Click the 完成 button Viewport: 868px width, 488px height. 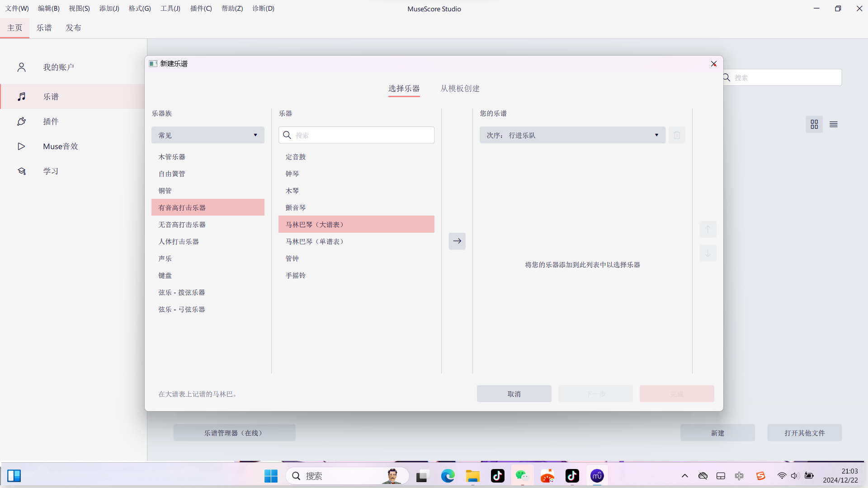pyautogui.click(x=677, y=394)
